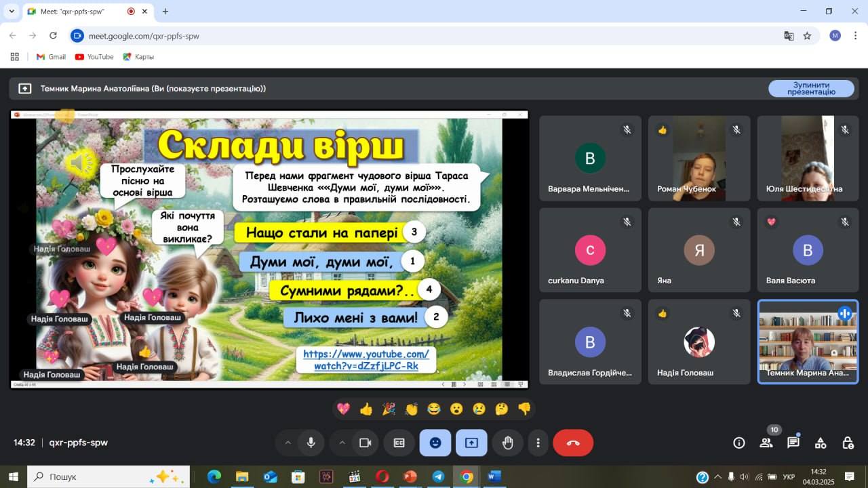Open the apps grid in bookmarks bar

point(14,57)
